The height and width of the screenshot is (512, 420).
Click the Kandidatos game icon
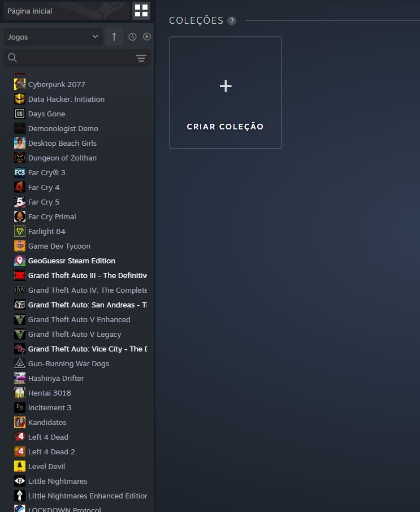[20, 422]
